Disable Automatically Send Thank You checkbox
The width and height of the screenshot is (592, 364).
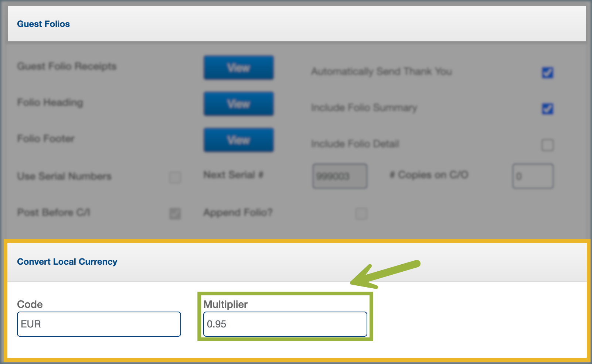pyautogui.click(x=547, y=72)
